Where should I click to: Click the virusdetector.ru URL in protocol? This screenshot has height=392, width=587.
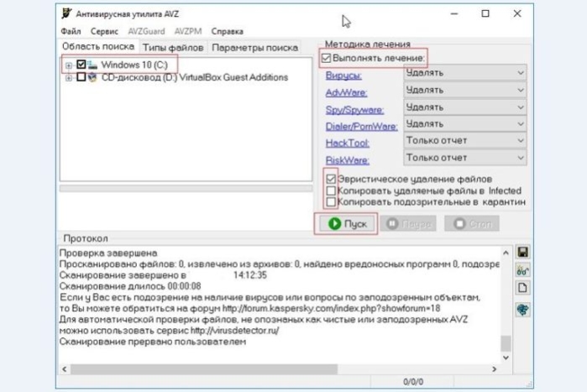pyautogui.click(x=234, y=331)
